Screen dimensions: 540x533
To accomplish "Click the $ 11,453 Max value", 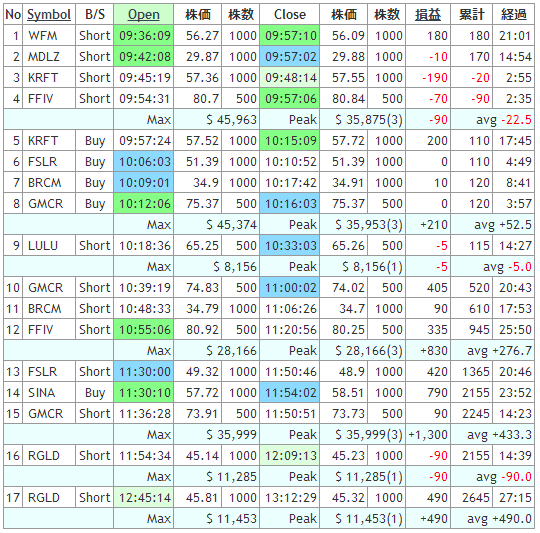I will [217, 519].
